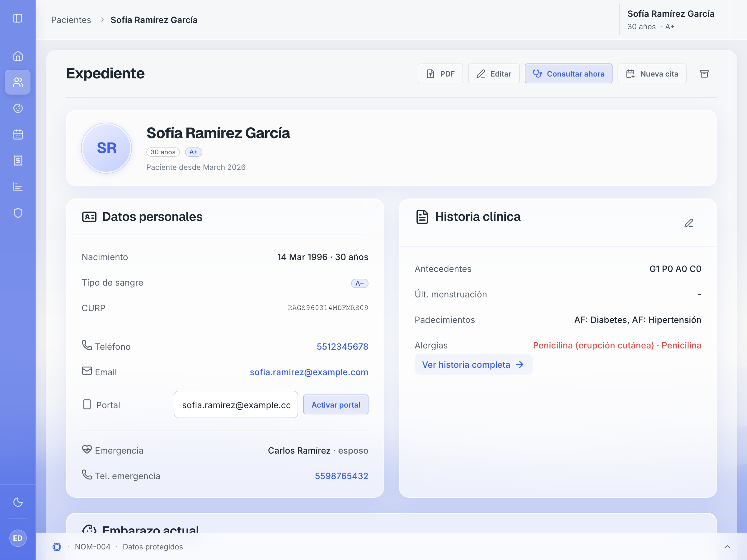Screen dimensions: 747x560
Task: Toggle dark mode moon icon
Action: pyautogui.click(x=18, y=502)
